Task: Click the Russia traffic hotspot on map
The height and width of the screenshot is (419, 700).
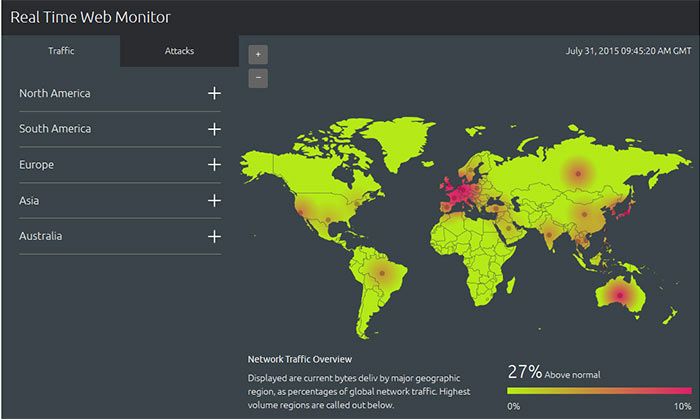Action: coord(578,174)
